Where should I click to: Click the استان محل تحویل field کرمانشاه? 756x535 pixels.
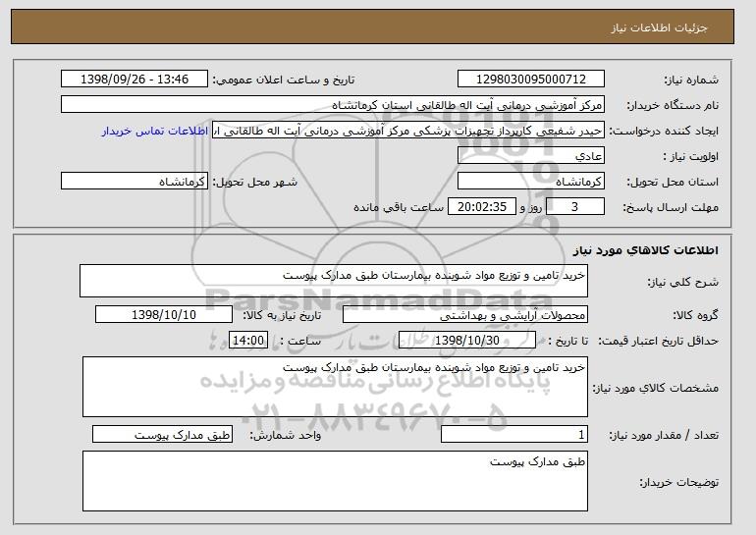tap(531, 182)
